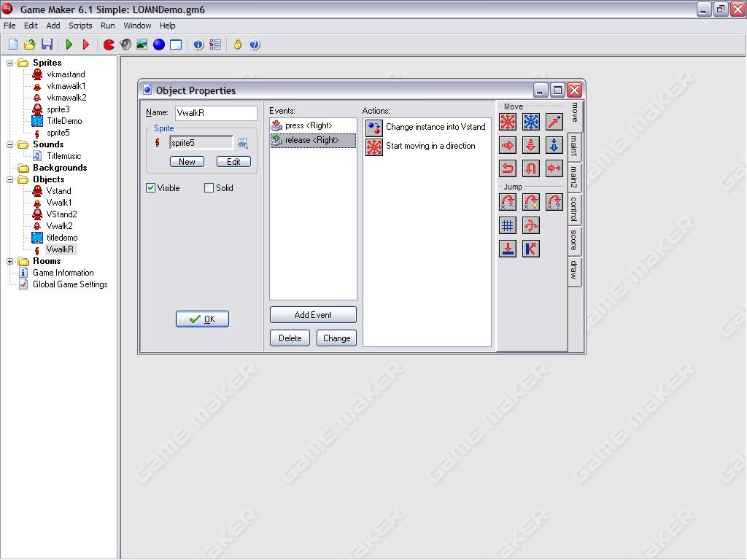The height and width of the screenshot is (560, 747).
Task: Run game in debug mode red arrow
Action: (86, 44)
